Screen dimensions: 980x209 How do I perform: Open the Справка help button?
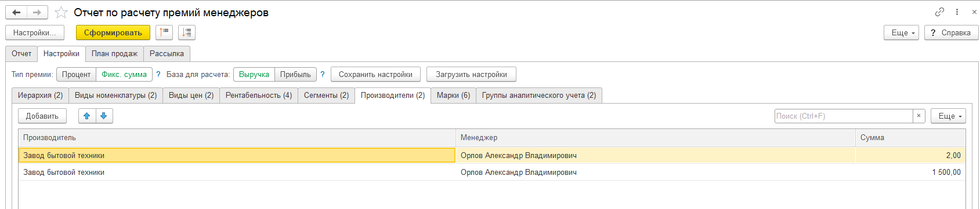[952, 32]
